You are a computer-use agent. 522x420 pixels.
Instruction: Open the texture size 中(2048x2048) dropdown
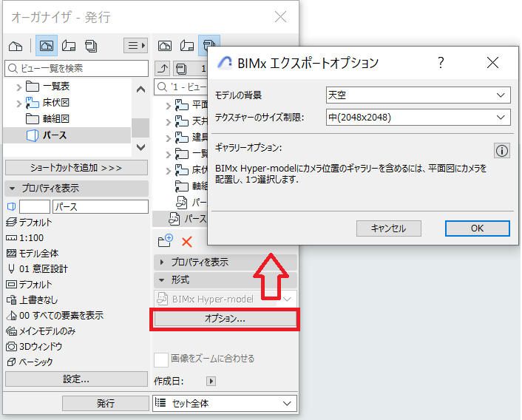tap(418, 117)
